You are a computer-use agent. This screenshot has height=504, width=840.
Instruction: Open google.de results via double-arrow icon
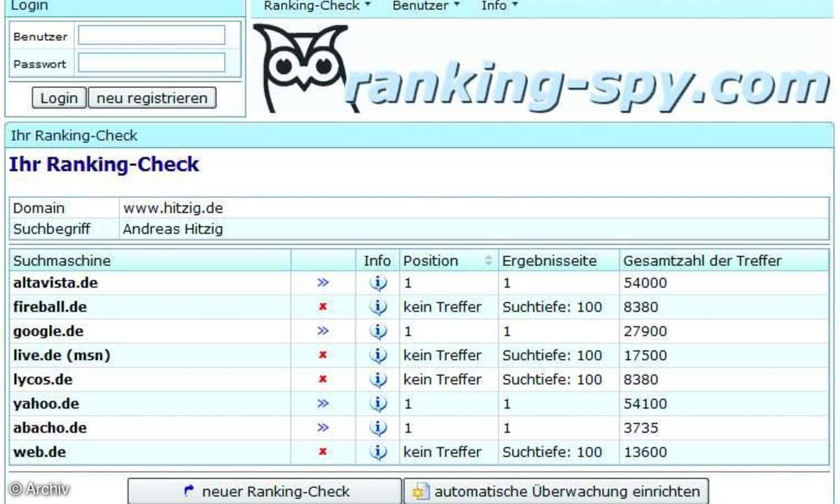(x=322, y=330)
